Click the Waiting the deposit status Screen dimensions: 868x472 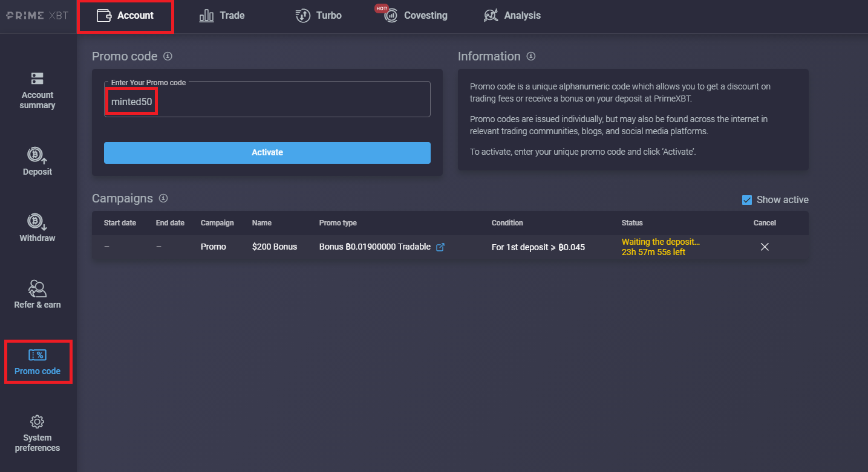point(661,242)
